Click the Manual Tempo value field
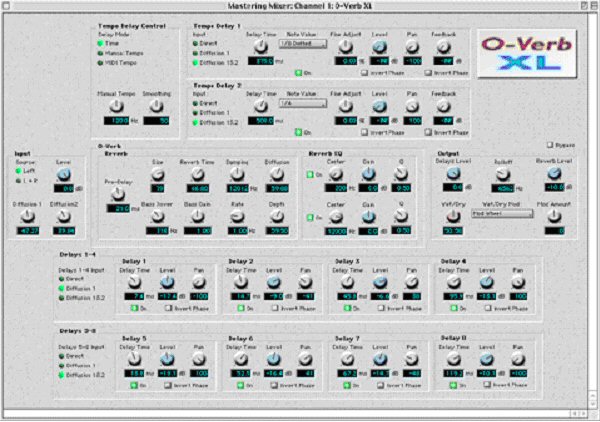The image size is (600, 422). 116,121
